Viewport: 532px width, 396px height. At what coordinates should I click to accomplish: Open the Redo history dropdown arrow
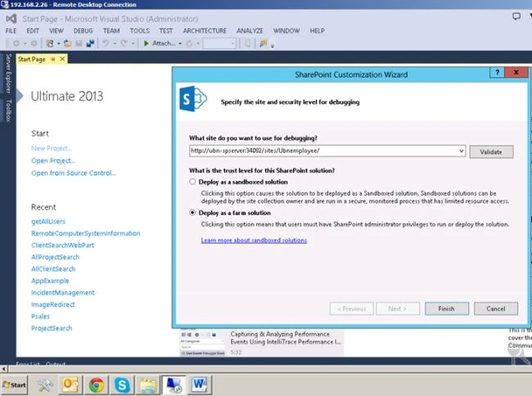(133, 43)
